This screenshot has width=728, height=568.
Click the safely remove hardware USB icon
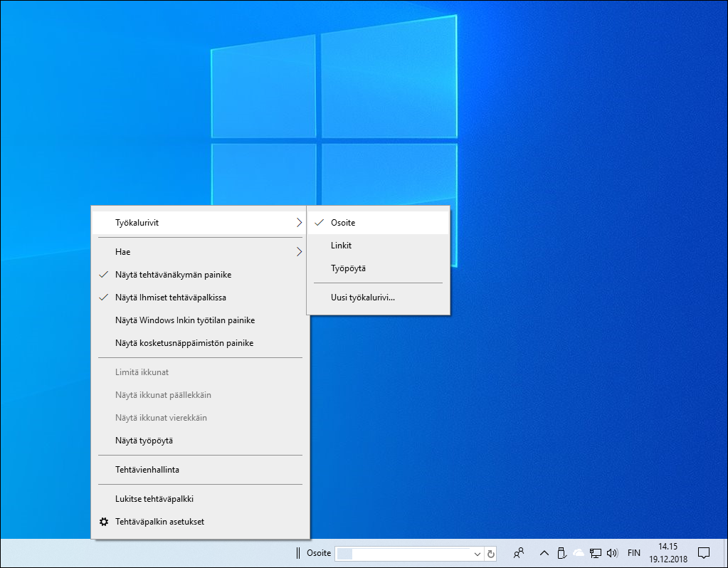pyautogui.click(x=561, y=553)
